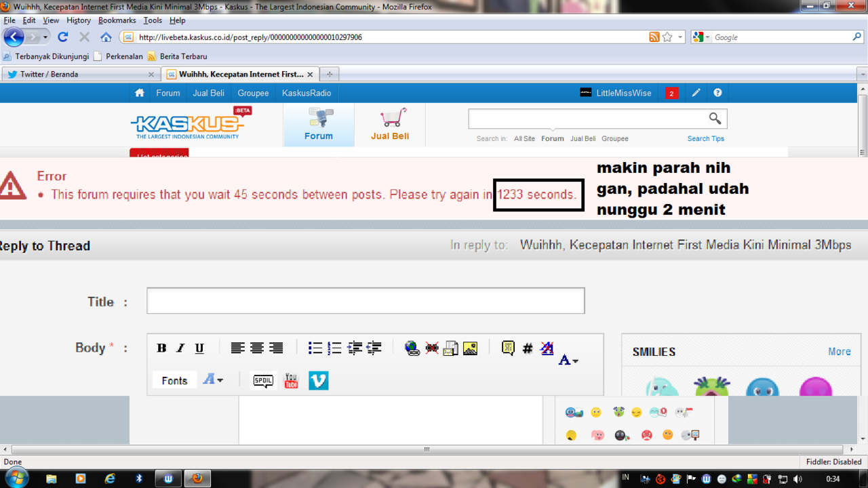Open the File menu
This screenshot has height=488, width=868.
click(9, 20)
